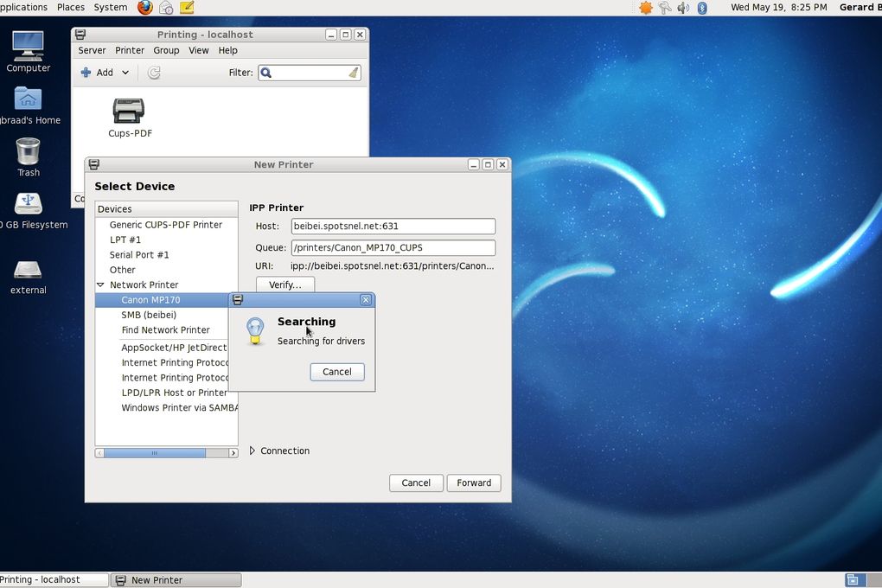Open the Computer desktop icon
This screenshot has height=588, width=882.
pos(29,52)
